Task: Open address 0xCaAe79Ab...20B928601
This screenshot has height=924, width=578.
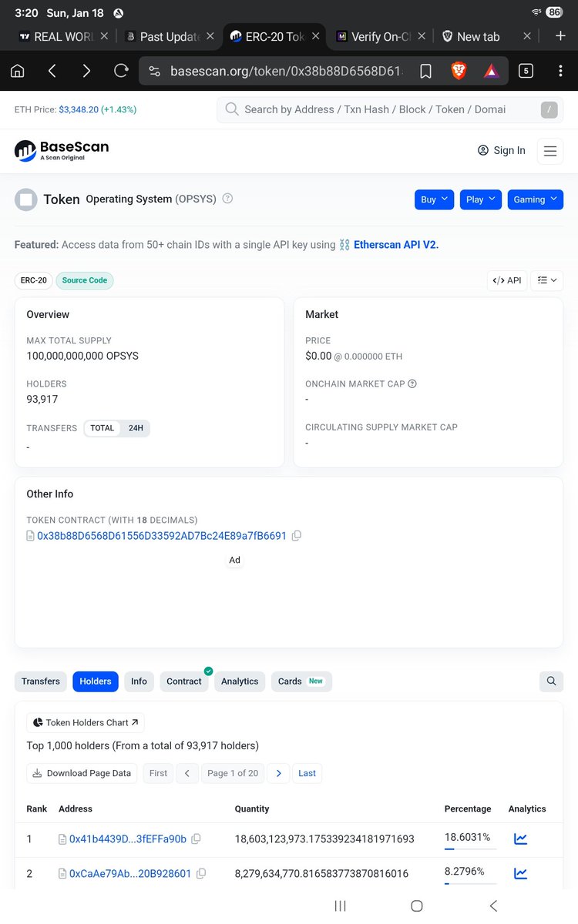Action: tap(130, 873)
